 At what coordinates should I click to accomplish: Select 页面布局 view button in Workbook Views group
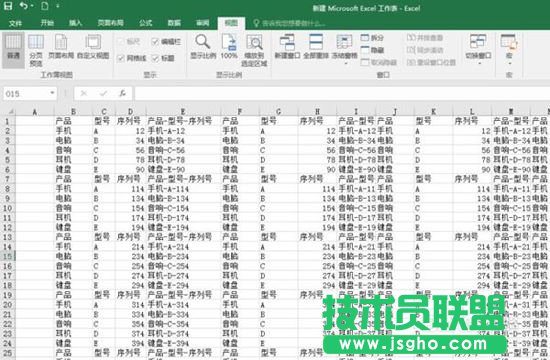point(61,47)
